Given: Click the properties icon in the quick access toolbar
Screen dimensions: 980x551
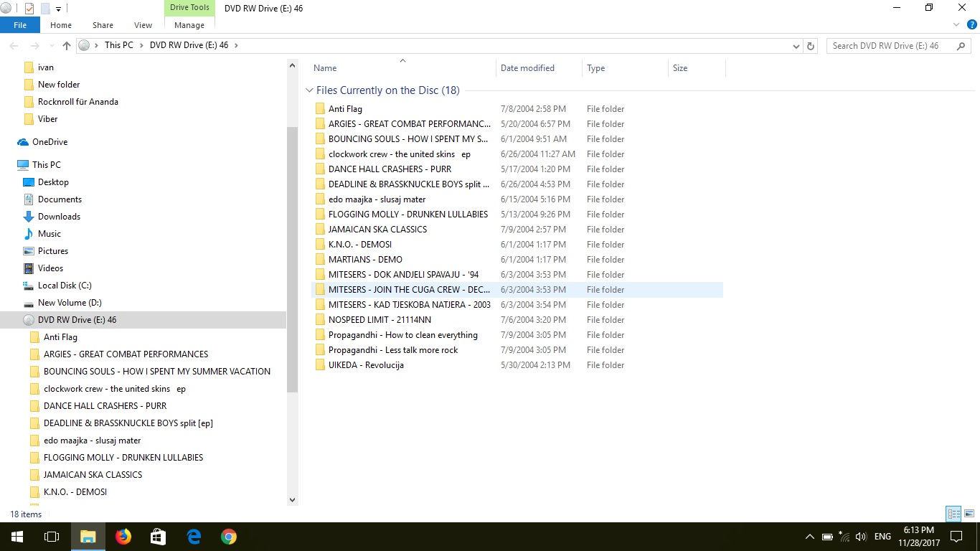Looking at the screenshot, I should click(29, 9).
